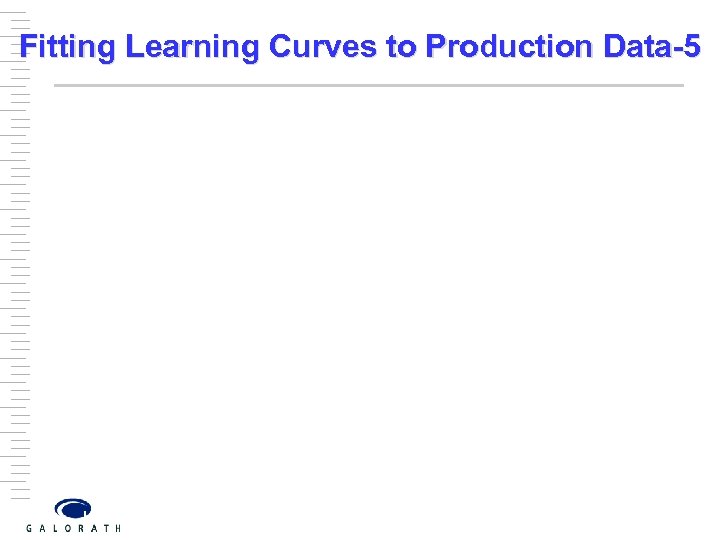Click the letter "H" in GALORATH
Image resolution: width=720 pixels, height=540 pixels.
pos(118,528)
